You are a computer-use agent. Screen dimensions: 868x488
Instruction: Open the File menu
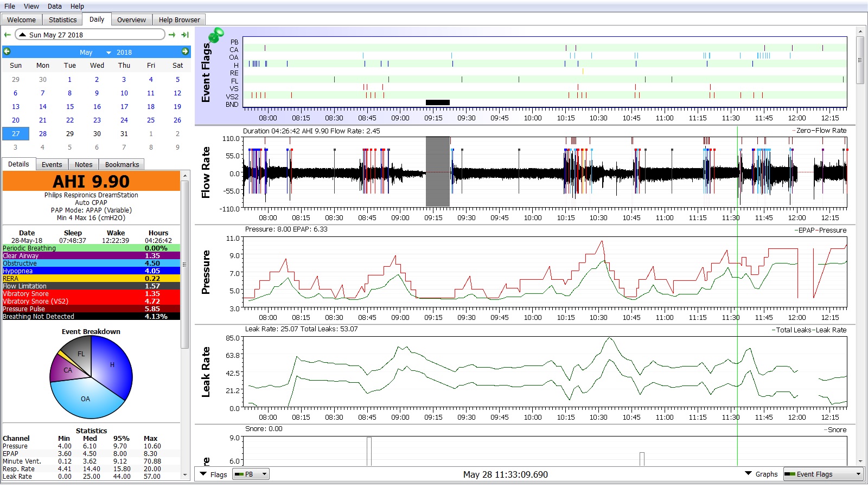pyautogui.click(x=10, y=6)
